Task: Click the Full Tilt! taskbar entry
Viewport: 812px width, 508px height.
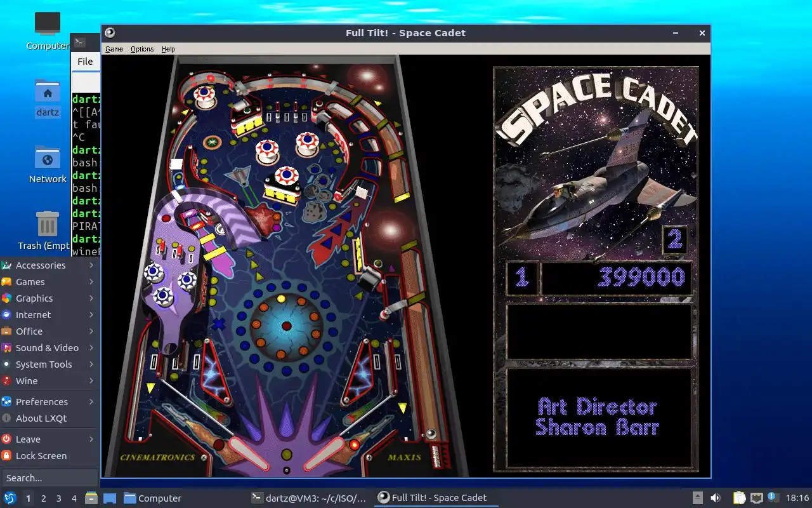Action: (435, 498)
